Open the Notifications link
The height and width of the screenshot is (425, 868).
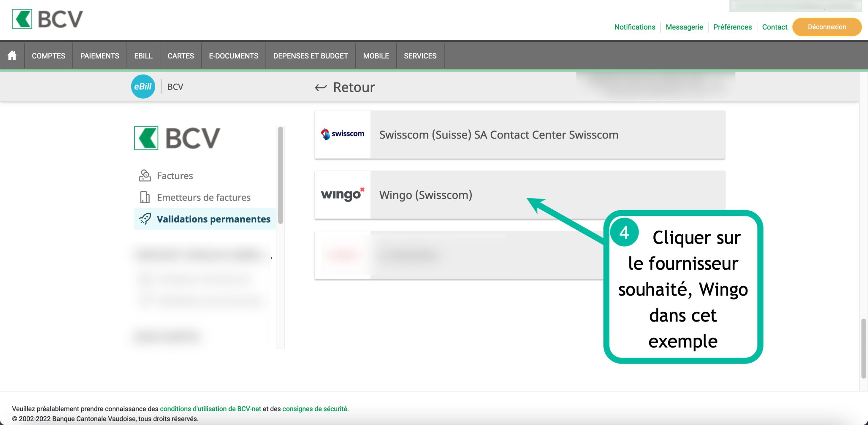[x=635, y=27]
